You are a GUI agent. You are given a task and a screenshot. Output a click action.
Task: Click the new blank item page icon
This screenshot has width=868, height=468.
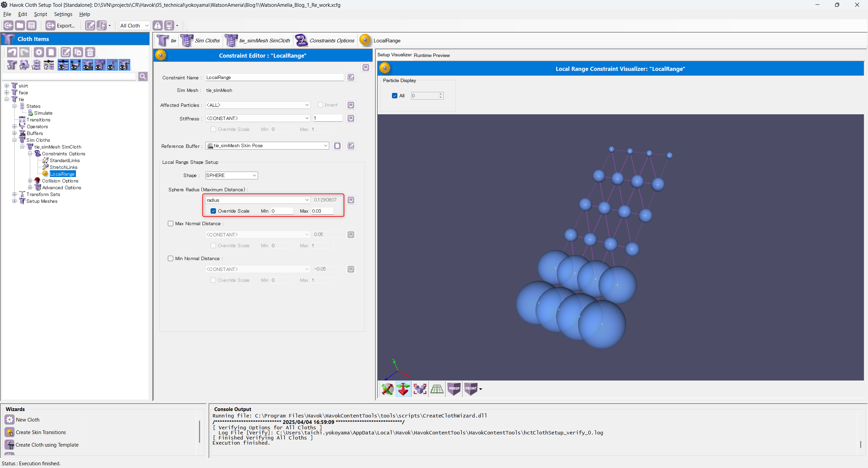tap(51, 52)
